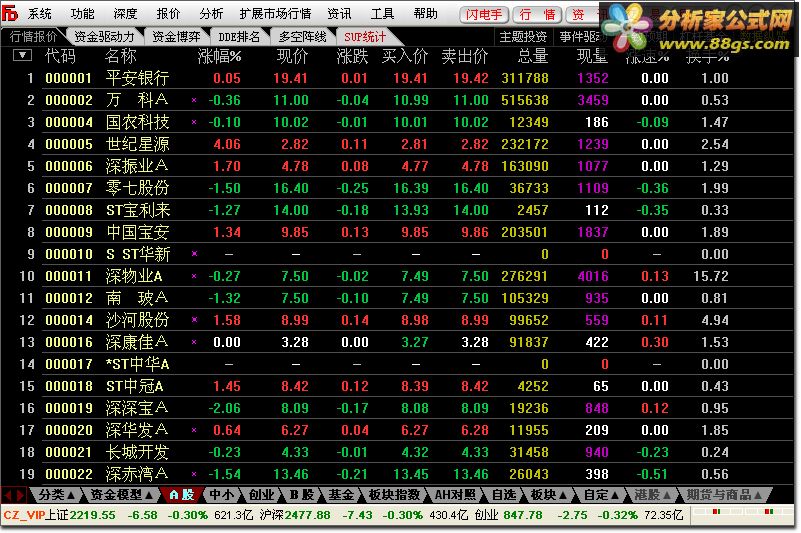The height and width of the screenshot is (533, 801).
Task: Open the 工具 menu
Action: coord(382,14)
